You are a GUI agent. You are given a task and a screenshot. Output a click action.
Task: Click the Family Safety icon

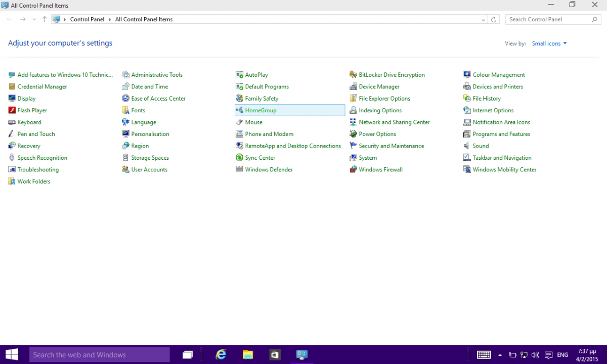pos(239,99)
